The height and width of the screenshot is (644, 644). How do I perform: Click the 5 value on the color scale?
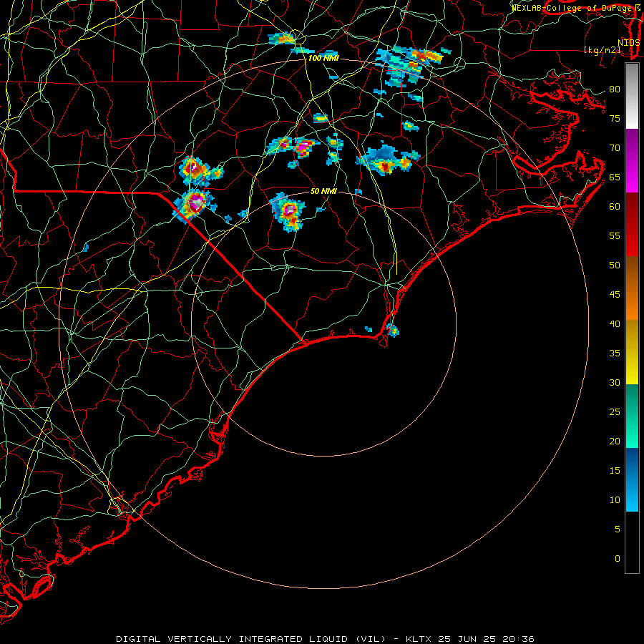pos(618,529)
